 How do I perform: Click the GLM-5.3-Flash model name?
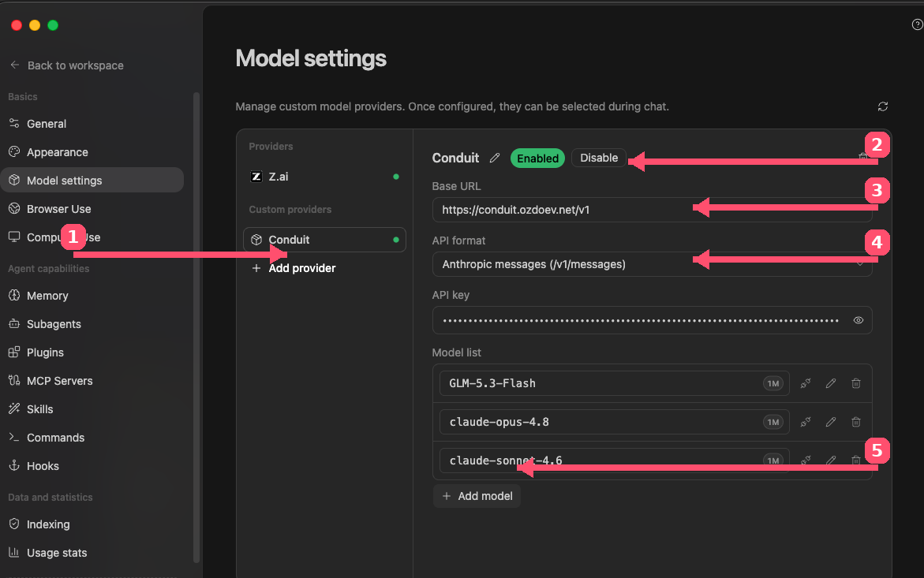click(492, 383)
